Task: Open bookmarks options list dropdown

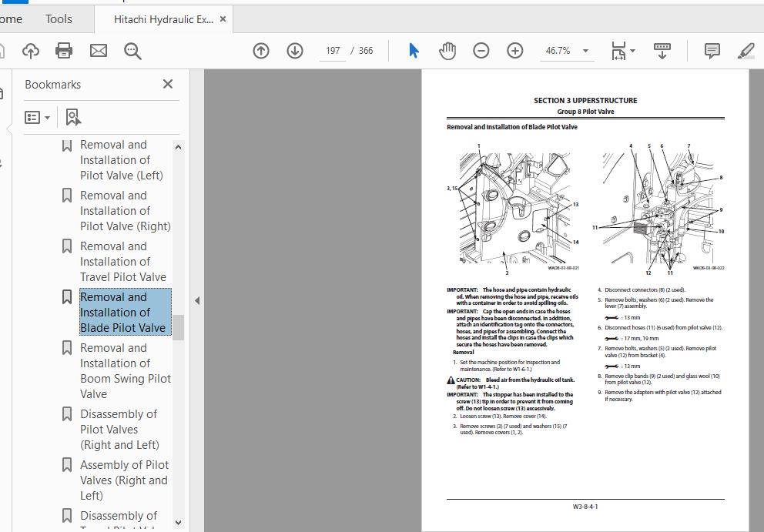Action: pos(38,118)
